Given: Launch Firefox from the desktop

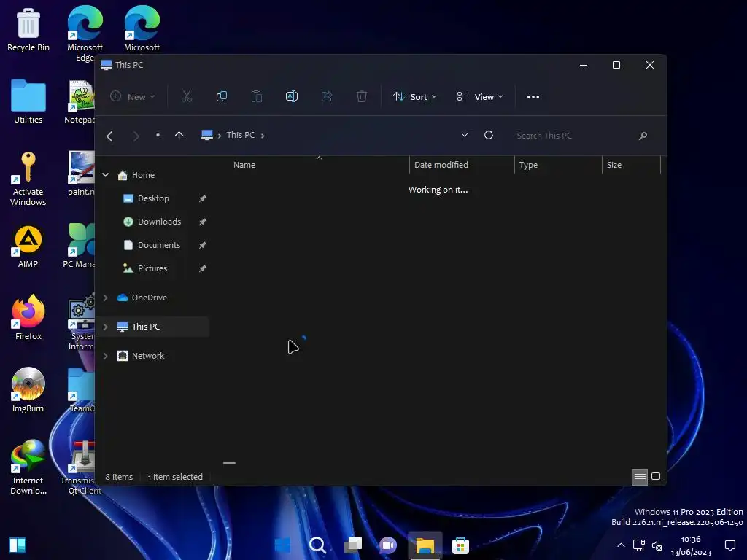Looking at the screenshot, I should coord(28,317).
